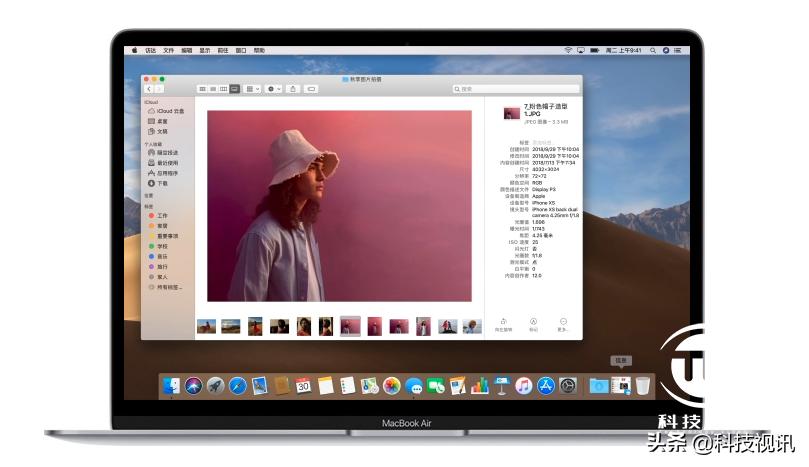Screen dimensions: 809x467
Task: Open Notes app in the Dock
Action: tap(326, 385)
